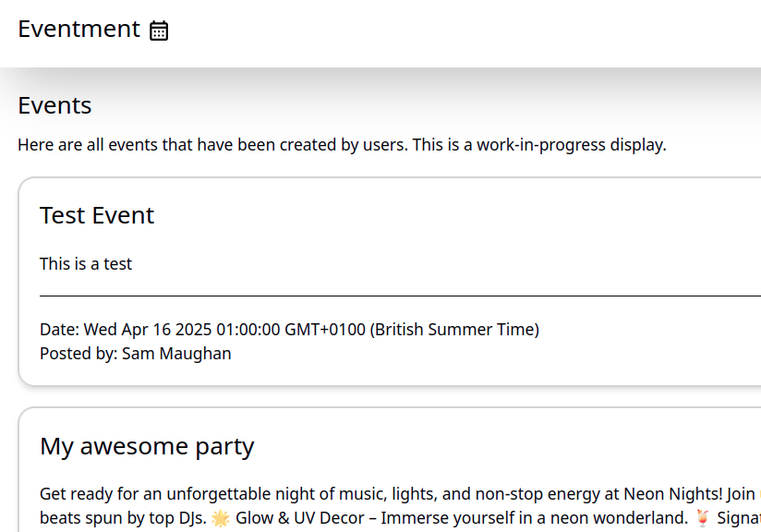Click the glowing star emoji
Image resolution: width=761 pixels, height=532 pixels.
tap(221, 518)
